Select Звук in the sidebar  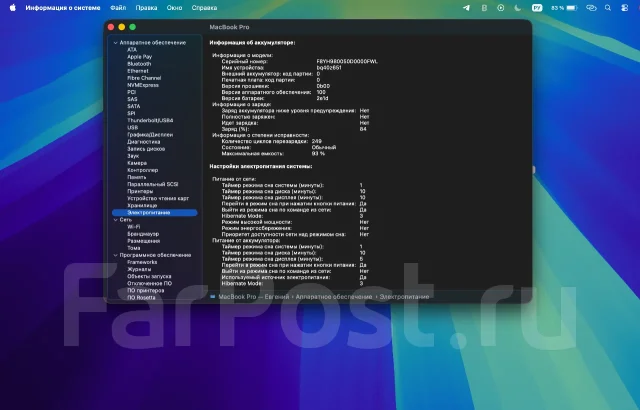(133, 156)
